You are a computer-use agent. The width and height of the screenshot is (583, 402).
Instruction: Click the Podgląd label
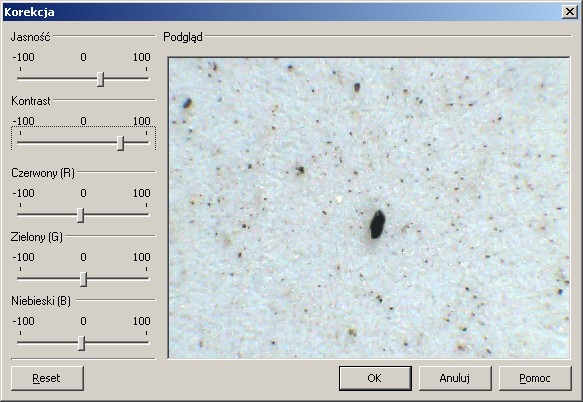(183, 37)
